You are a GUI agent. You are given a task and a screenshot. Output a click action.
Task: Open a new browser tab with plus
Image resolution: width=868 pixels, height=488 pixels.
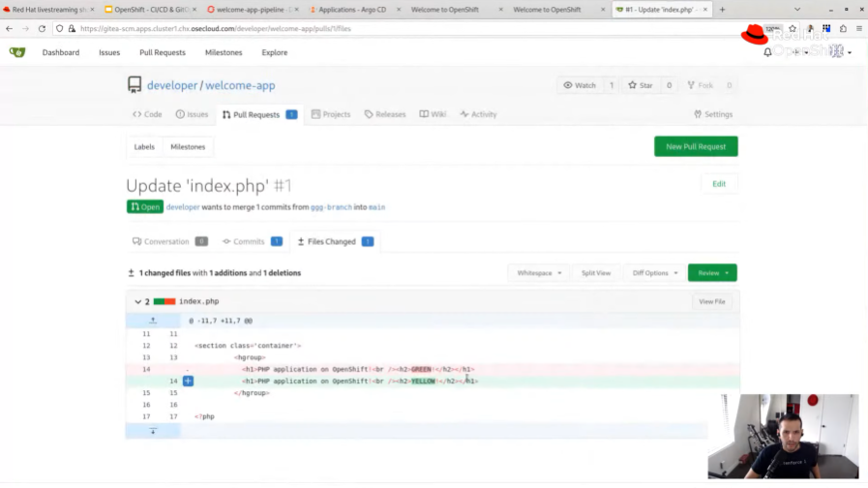(x=722, y=10)
